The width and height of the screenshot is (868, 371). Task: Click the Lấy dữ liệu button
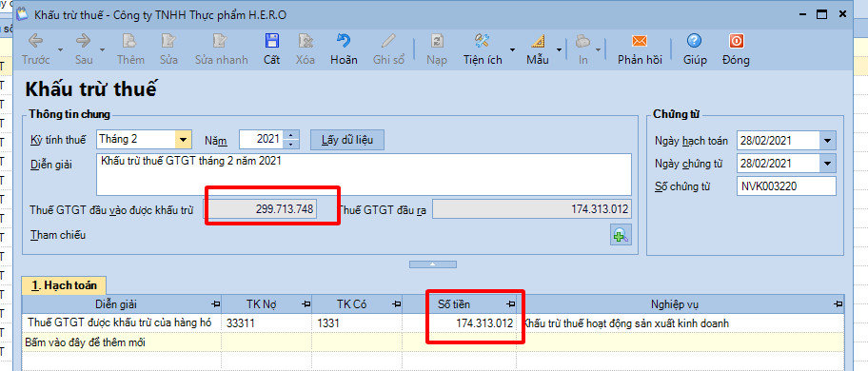point(347,139)
